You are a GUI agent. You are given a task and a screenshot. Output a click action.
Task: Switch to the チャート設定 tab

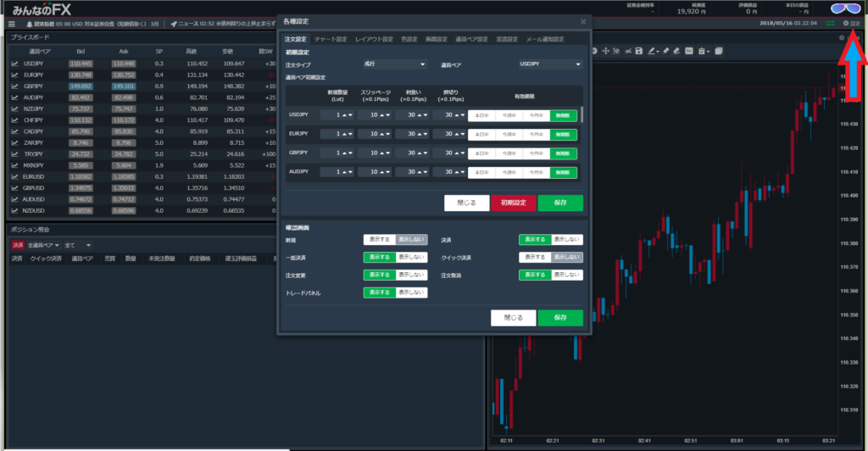click(x=331, y=39)
